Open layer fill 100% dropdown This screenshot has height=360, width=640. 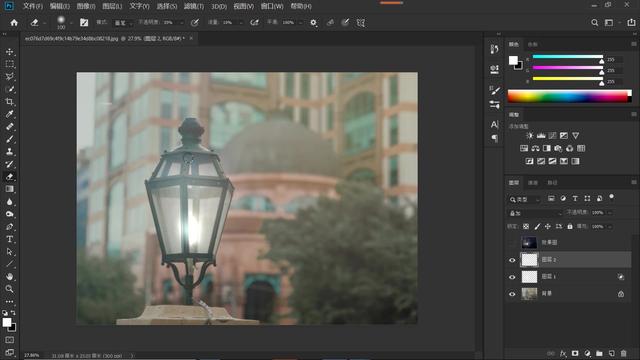(610, 227)
